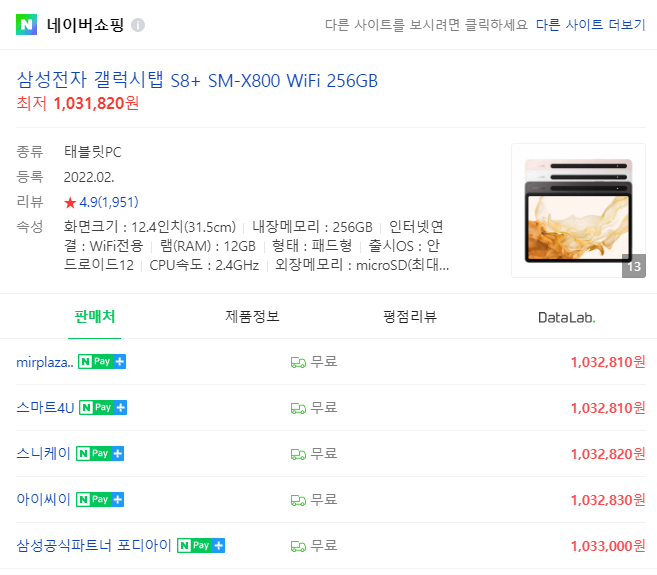Switch to the 평점리뷰 tab
This screenshot has height=575, width=657.
410,317
